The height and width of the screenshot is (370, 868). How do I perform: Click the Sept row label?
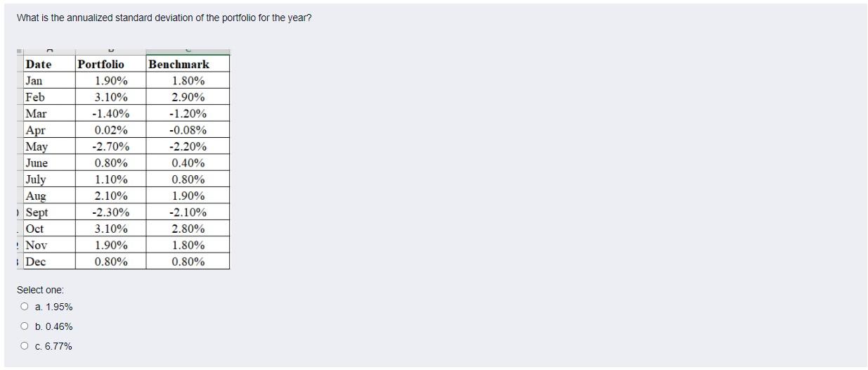(37, 212)
